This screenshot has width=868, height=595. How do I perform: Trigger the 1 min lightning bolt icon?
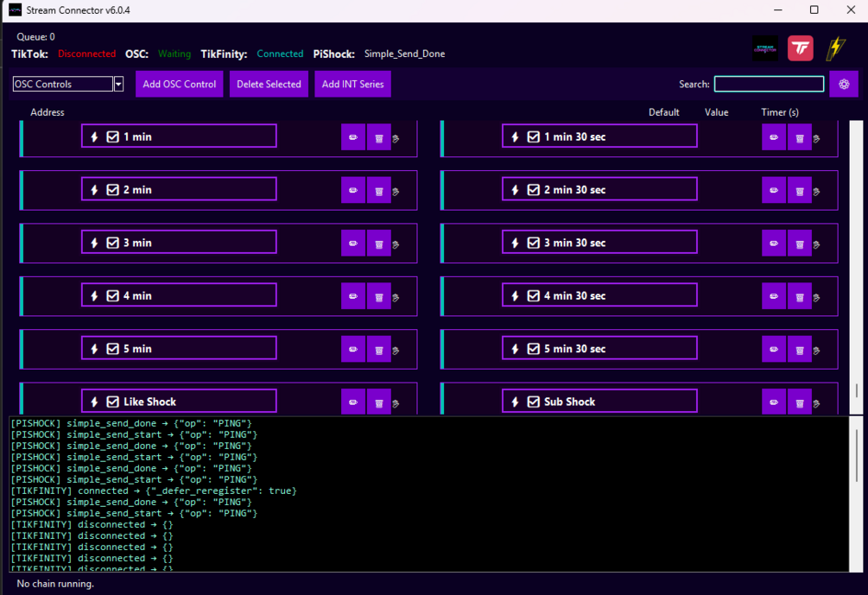[95, 136]
